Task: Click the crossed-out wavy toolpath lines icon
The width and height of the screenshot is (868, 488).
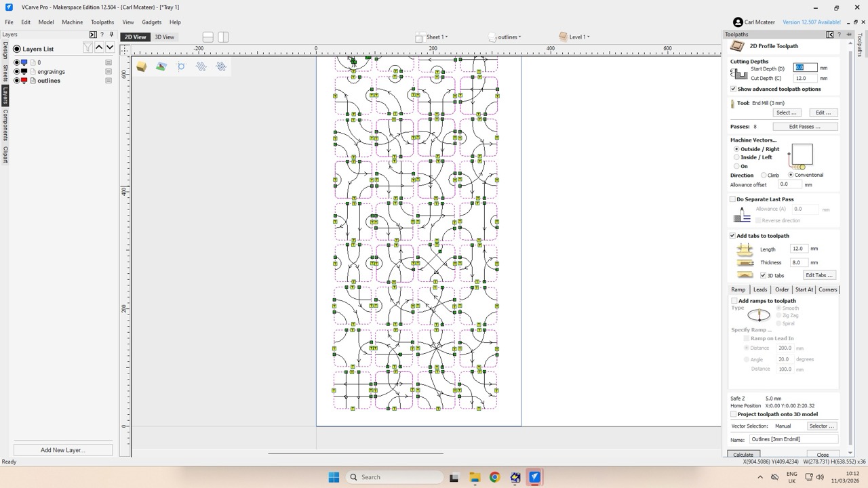Action: (221, 66)
